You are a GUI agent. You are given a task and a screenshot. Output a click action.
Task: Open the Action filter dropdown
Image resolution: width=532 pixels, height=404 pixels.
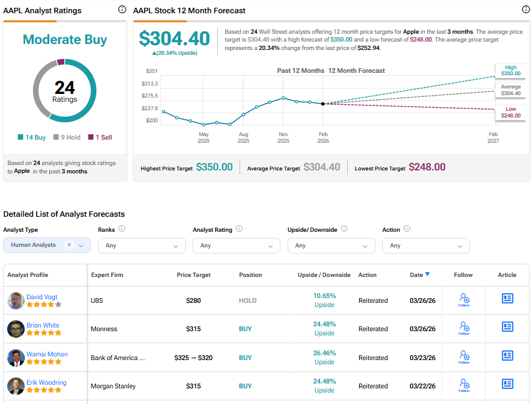(x=426, y=246)
